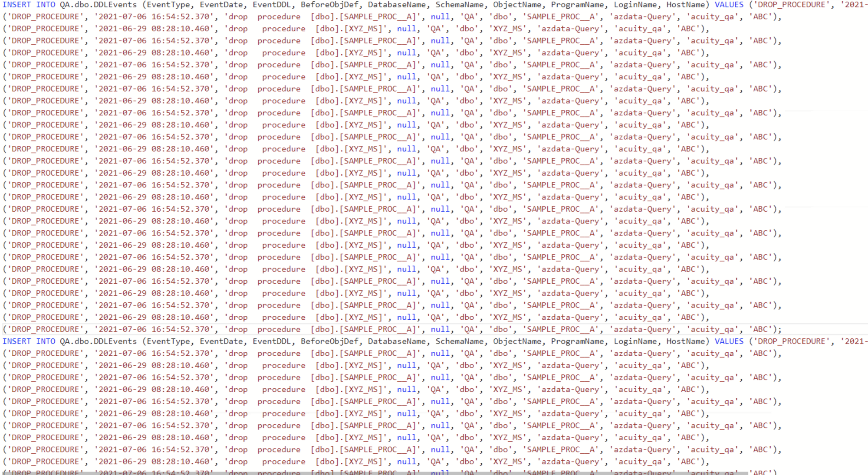Screen dimensions: 868x475
Task: Place cursor on EventDDL in first INSERT line
Action: pos(272,5)
